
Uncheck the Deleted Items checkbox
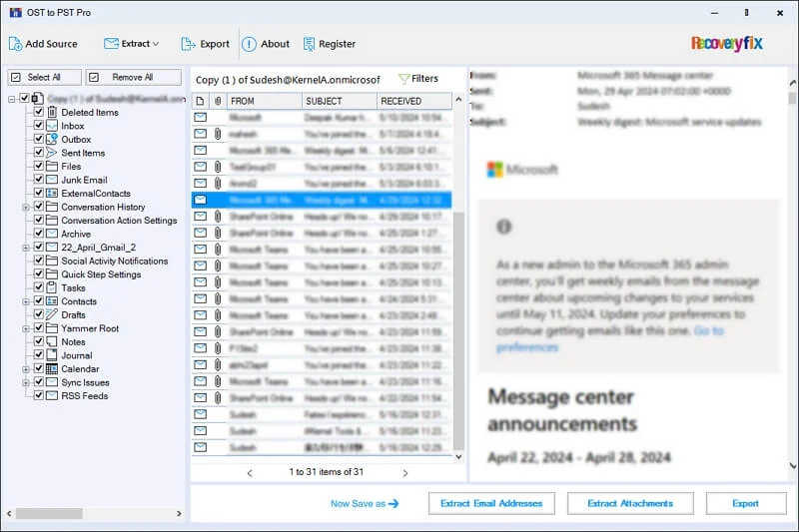39,112
